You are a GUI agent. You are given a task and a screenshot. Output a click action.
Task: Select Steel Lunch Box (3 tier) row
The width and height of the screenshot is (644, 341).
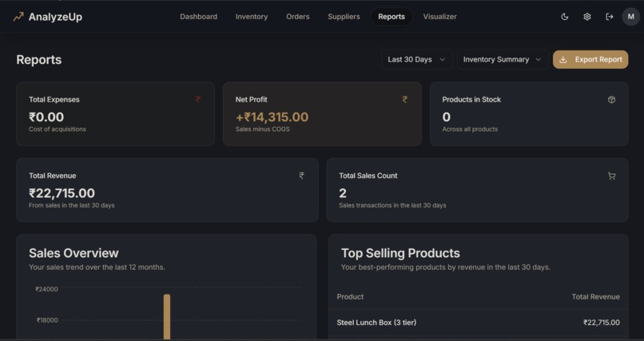pyautogui.click(x=478, y=323)
